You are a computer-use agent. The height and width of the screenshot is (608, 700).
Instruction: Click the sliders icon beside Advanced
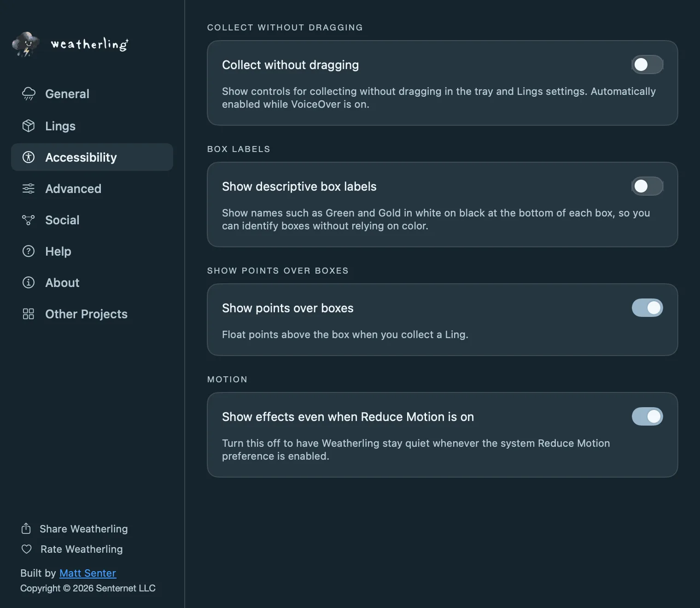(x=29, y=188)
